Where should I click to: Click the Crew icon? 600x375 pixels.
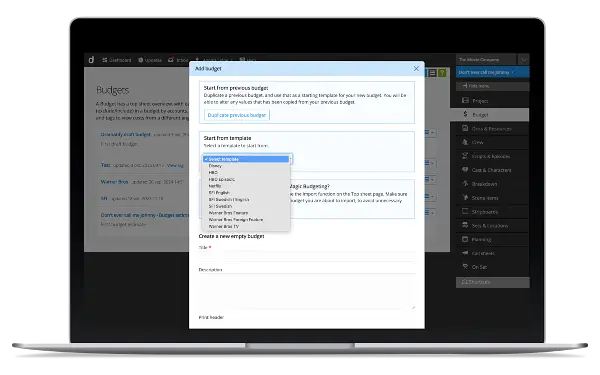click(465, 142)
